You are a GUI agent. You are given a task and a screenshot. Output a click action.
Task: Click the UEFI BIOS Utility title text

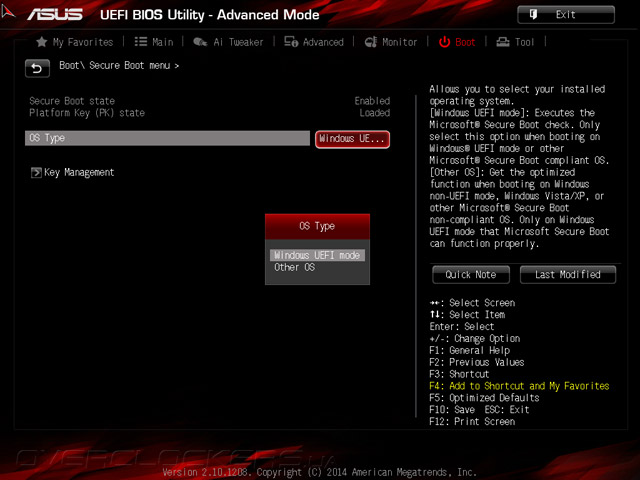[209, 15]
